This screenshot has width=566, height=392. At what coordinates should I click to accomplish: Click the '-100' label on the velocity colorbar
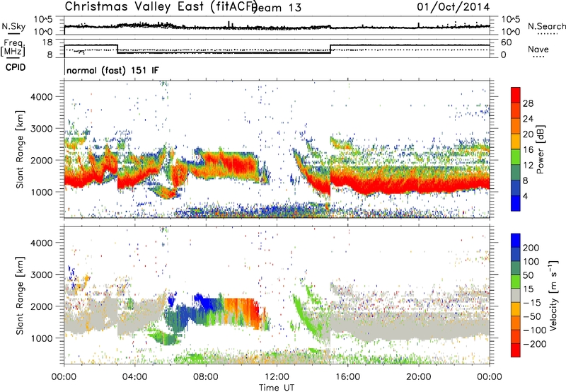[x=535, y=330]
